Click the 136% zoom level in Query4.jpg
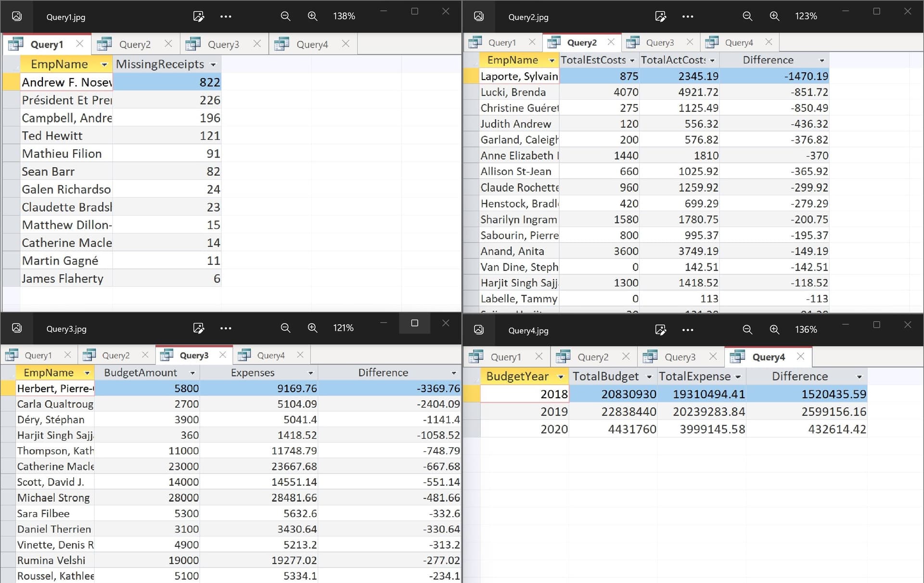The image size is (924, 583). (806, 330)
